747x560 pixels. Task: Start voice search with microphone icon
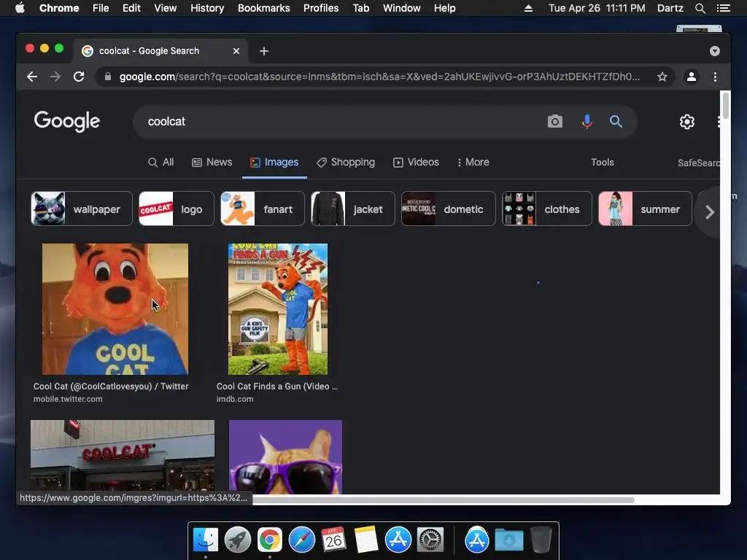[x=587, y=122]
